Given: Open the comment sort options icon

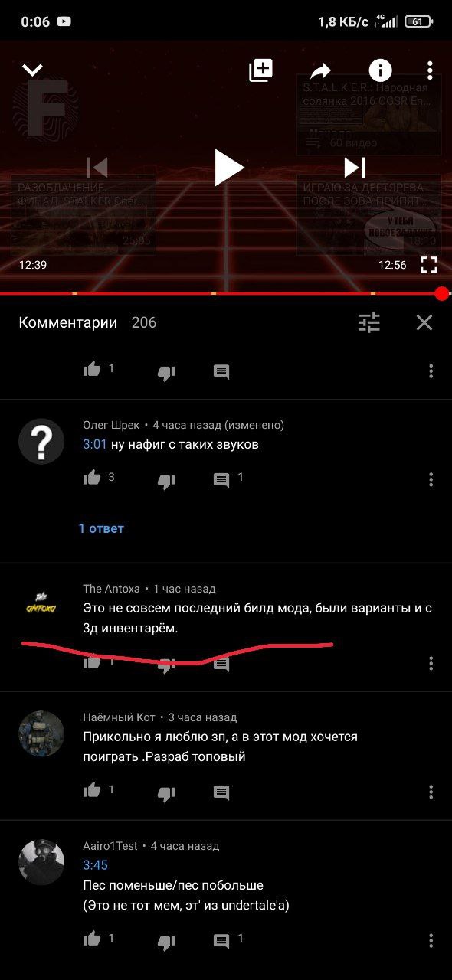Looking at the screenshot, I should pos(369,322).
